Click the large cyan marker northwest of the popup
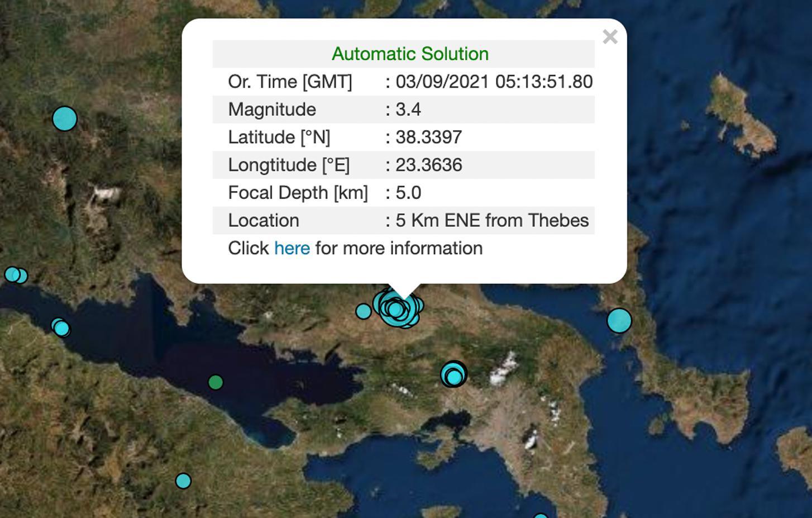This screenshot has width=812, height=518. [65, 118]
